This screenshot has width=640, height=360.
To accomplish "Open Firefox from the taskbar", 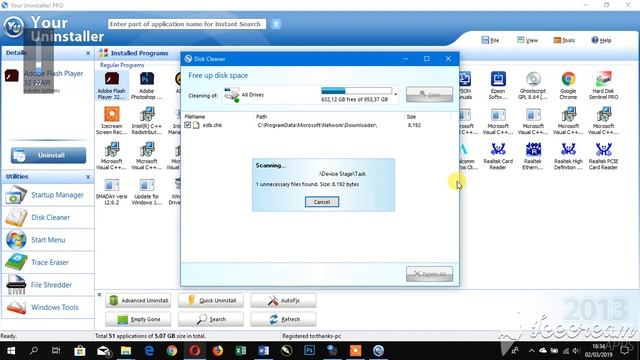I will point(218,351).
